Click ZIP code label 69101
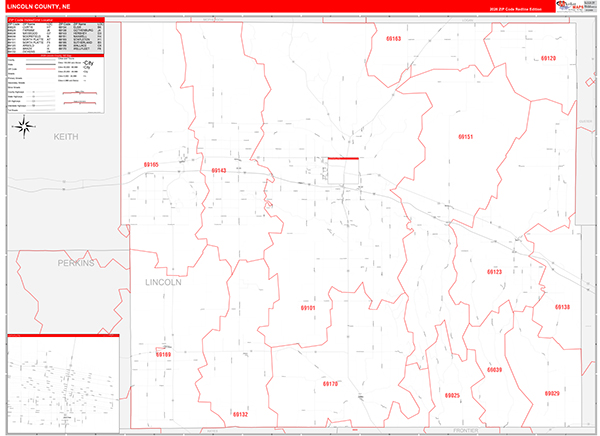600x436 pixels. tap(308, 308)
